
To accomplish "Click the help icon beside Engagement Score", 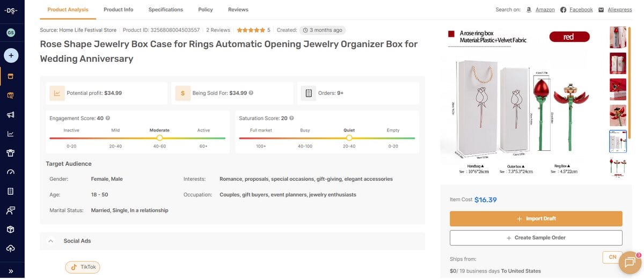I will (108, 118).
